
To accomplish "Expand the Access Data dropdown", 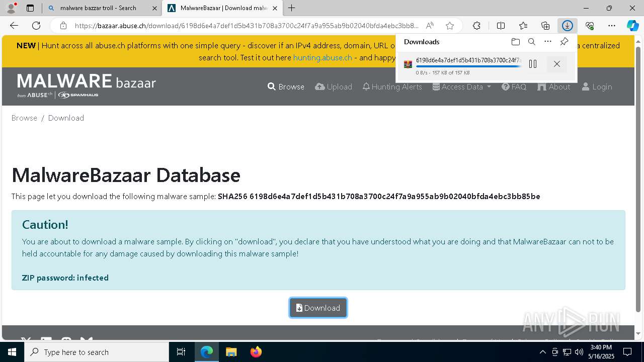I will (462, 86).
